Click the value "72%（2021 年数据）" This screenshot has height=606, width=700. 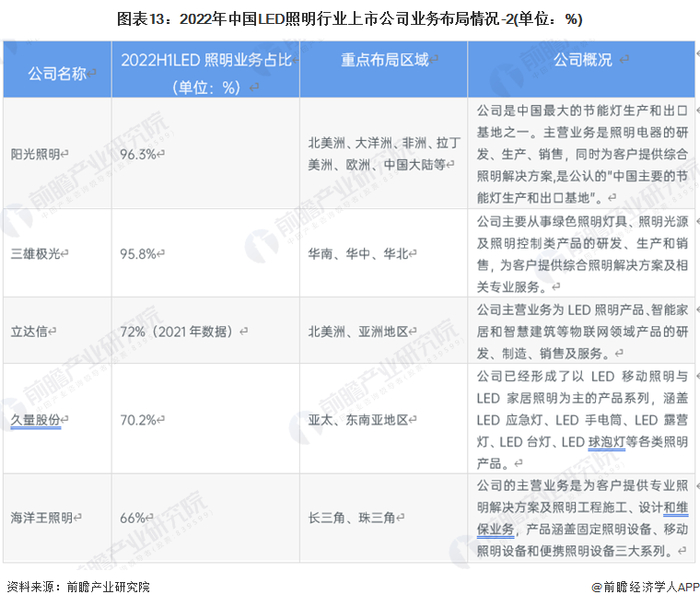177,331
